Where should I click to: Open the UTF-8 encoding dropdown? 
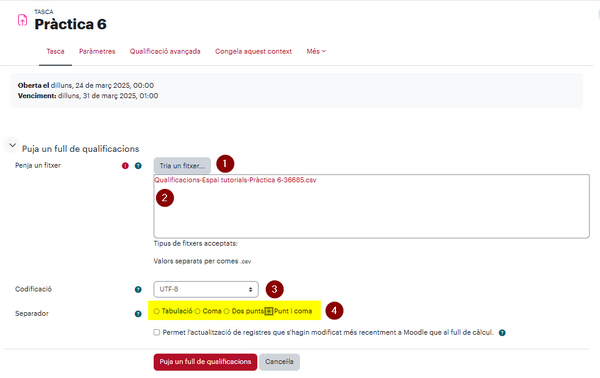206,289
